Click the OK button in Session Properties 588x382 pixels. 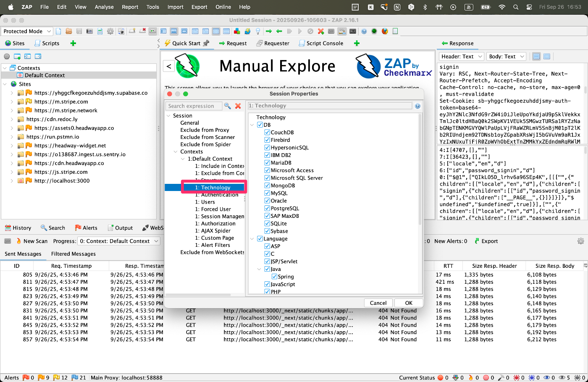409,303
